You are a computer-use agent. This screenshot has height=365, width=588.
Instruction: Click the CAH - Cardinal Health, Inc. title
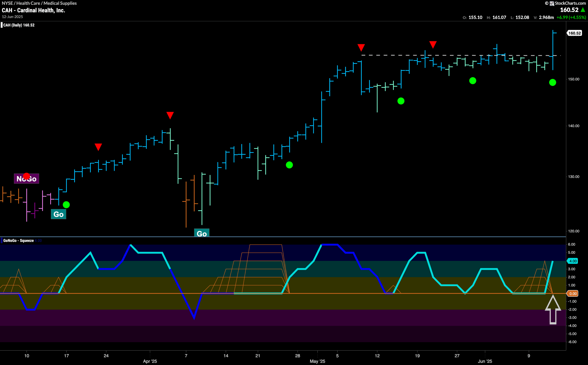pos(33,10)
